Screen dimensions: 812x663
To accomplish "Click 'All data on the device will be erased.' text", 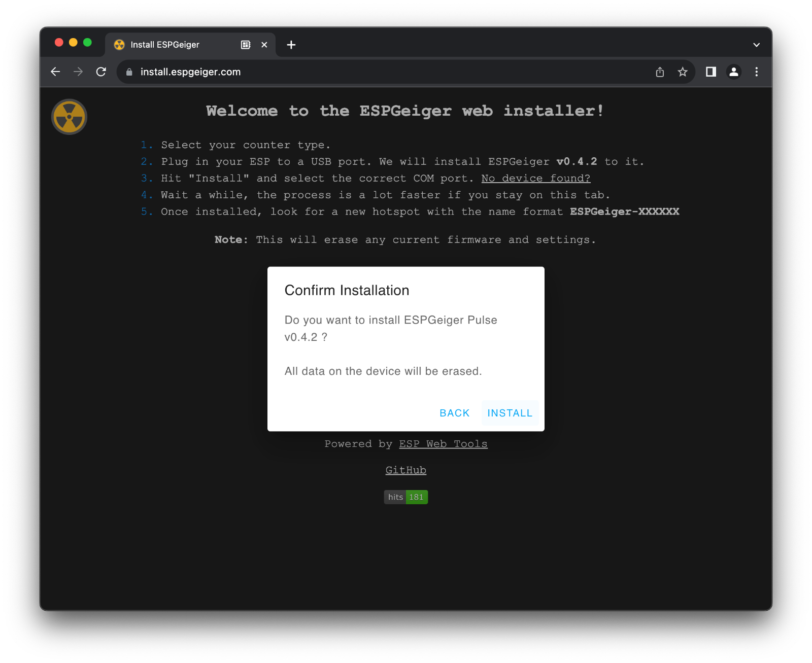I will click(x=383, y=371).
